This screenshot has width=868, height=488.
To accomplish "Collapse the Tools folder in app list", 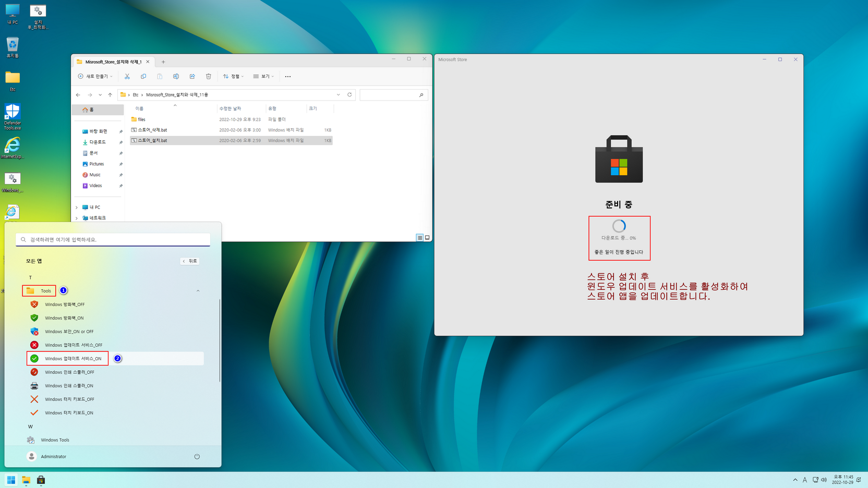I will [198, 291].
